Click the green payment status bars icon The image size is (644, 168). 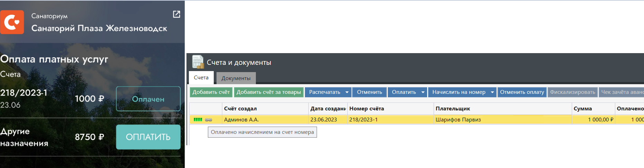tap(198, 120)
